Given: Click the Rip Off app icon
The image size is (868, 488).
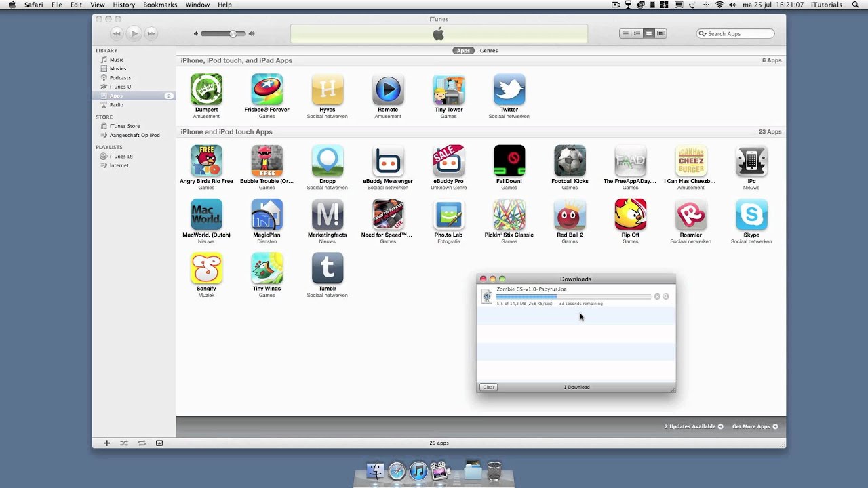Looking at the screenshot, I should coord(630,215).
